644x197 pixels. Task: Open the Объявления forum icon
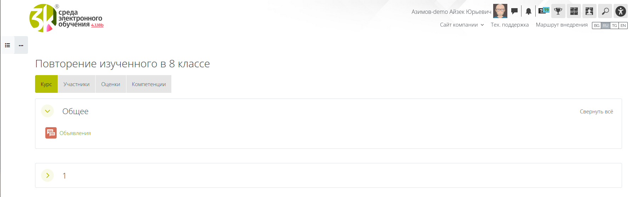click(51, 133)
